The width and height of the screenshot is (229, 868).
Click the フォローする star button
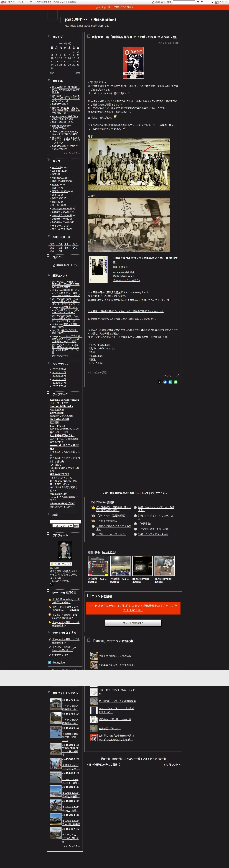coord(60,564)
